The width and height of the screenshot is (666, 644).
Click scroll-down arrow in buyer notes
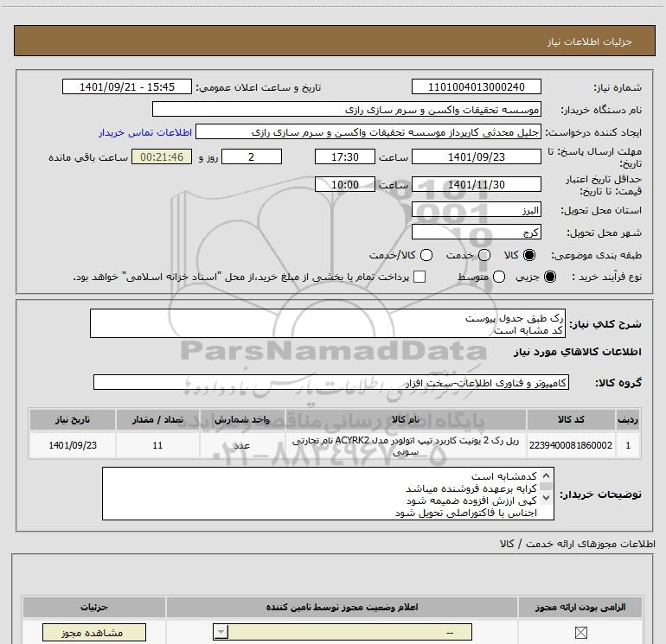546,497
